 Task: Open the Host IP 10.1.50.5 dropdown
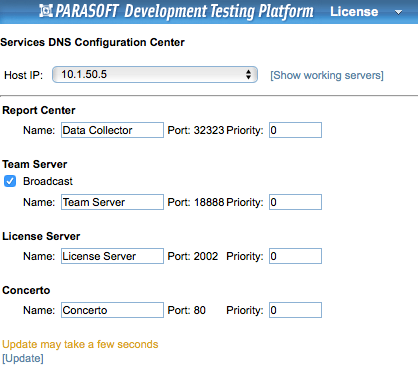[155, 74]
